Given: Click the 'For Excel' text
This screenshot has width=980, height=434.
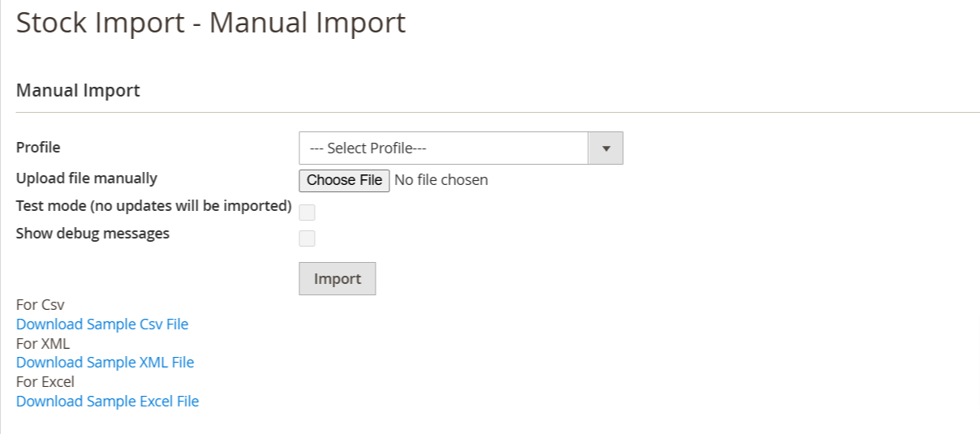Looking at the screenshot, I should click(x=45, y=381).
